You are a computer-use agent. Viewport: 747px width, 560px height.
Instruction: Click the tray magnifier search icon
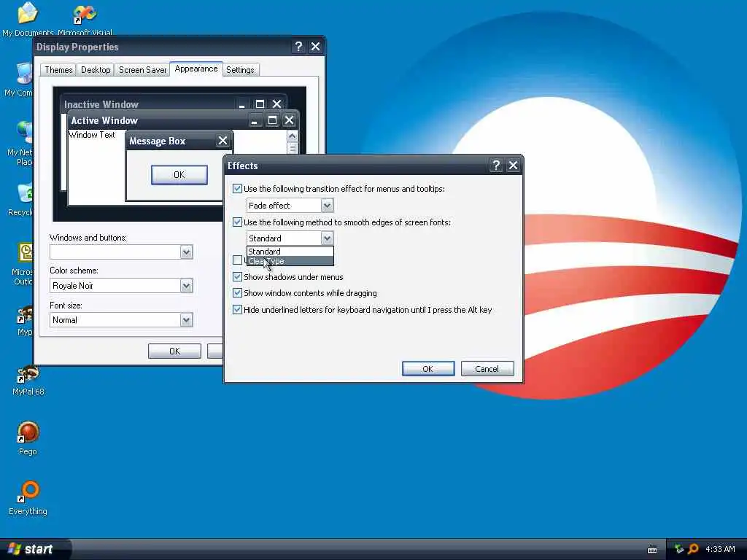(693, 550)
